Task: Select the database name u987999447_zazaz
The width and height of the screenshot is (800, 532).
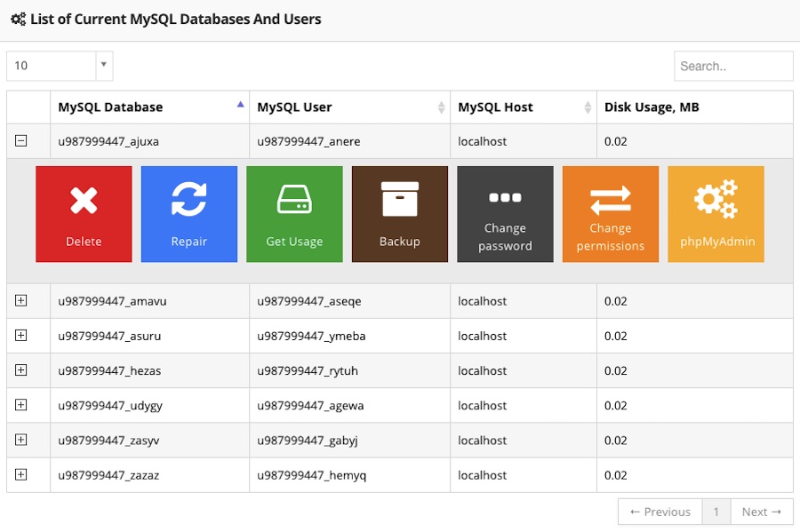Action: 108,475
